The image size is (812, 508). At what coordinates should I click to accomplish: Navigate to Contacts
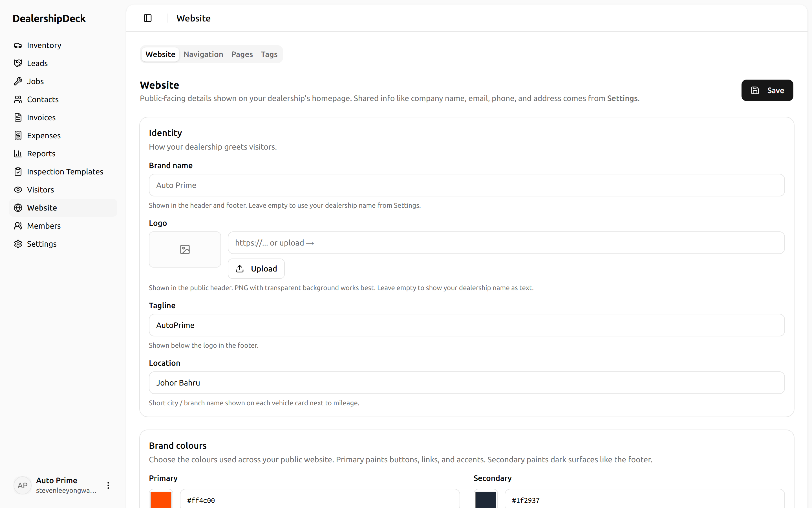tap(63, 99)
